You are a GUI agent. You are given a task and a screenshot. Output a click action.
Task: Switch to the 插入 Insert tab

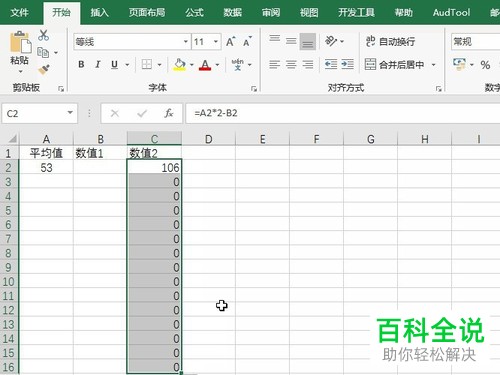pyautogui.click(x=99, y=13)
